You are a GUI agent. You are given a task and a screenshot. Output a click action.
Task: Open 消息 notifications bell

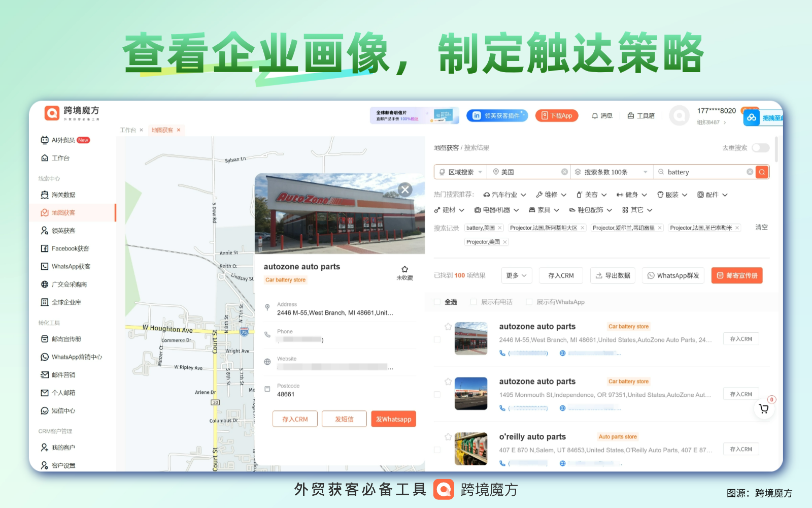[x=602, y=116]
